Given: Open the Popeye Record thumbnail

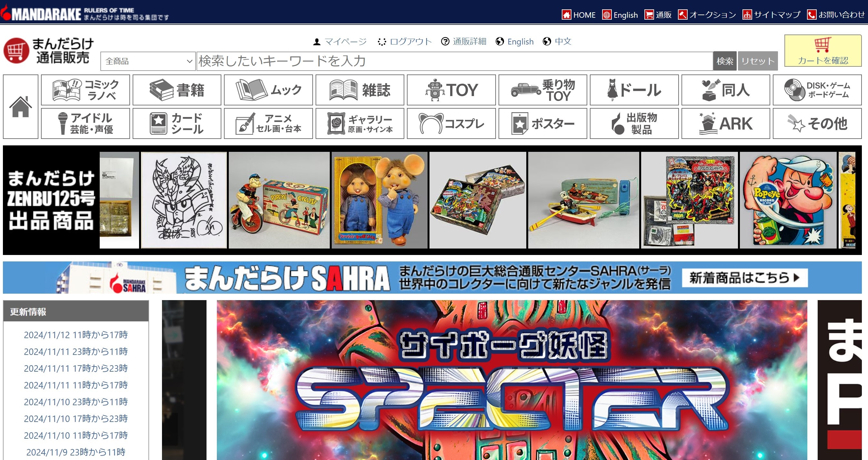Looking at the screenshot, I should pyautogui.click(x=789, y=200).
